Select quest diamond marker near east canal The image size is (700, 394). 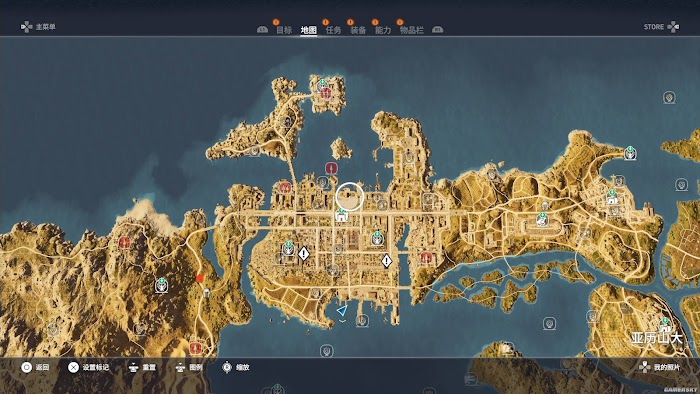point(387,261)
